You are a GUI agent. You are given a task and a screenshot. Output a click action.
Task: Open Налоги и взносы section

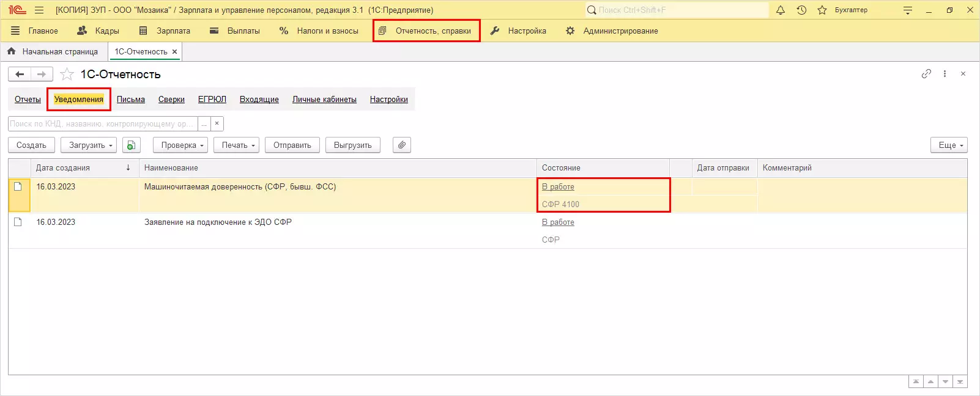(x=319, y=31)
